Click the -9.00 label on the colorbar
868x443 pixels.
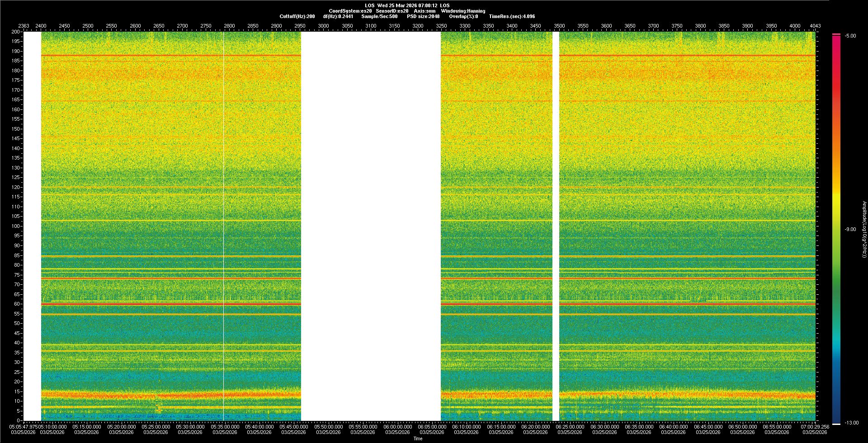click(850, 229)
